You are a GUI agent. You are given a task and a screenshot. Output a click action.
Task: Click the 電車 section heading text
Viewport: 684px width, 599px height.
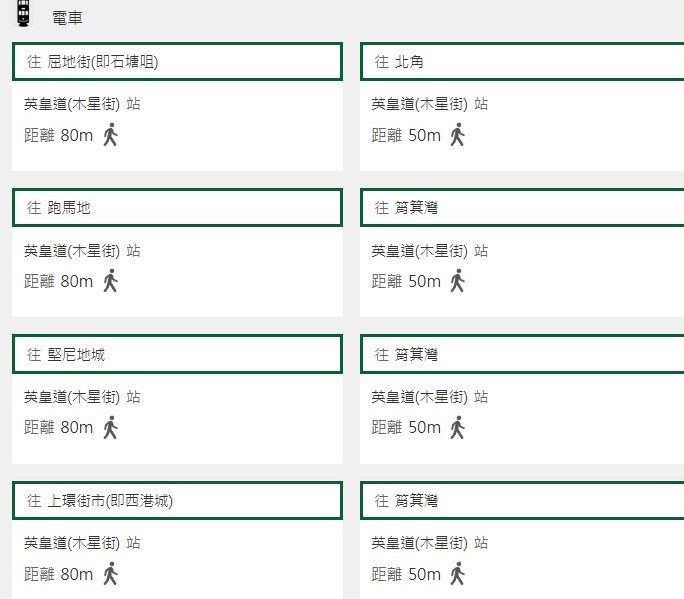(x=67, y=18)
